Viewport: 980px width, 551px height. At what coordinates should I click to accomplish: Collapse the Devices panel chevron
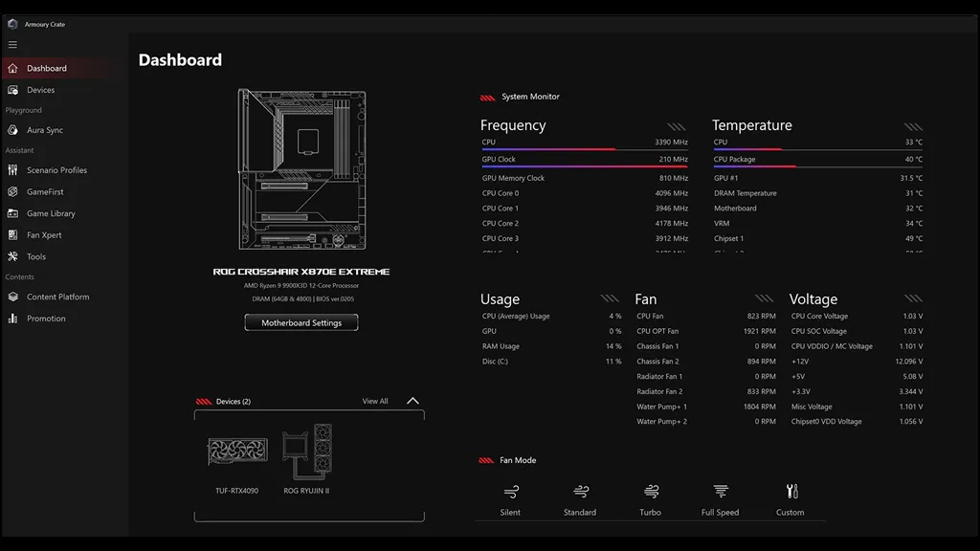[x=412, y=401]
